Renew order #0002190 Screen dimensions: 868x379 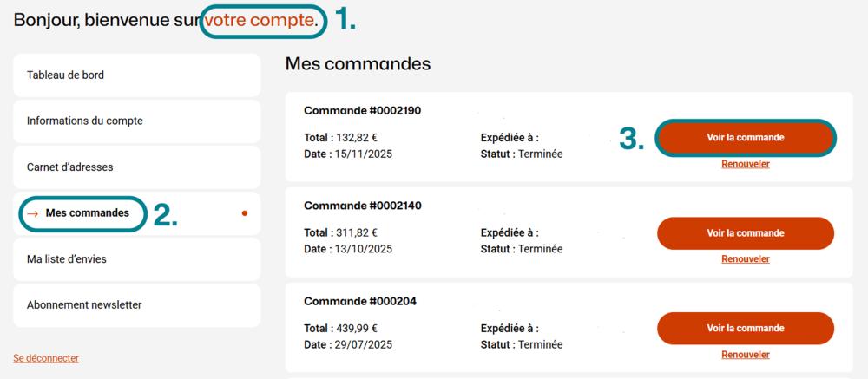[x=746, y=164]
